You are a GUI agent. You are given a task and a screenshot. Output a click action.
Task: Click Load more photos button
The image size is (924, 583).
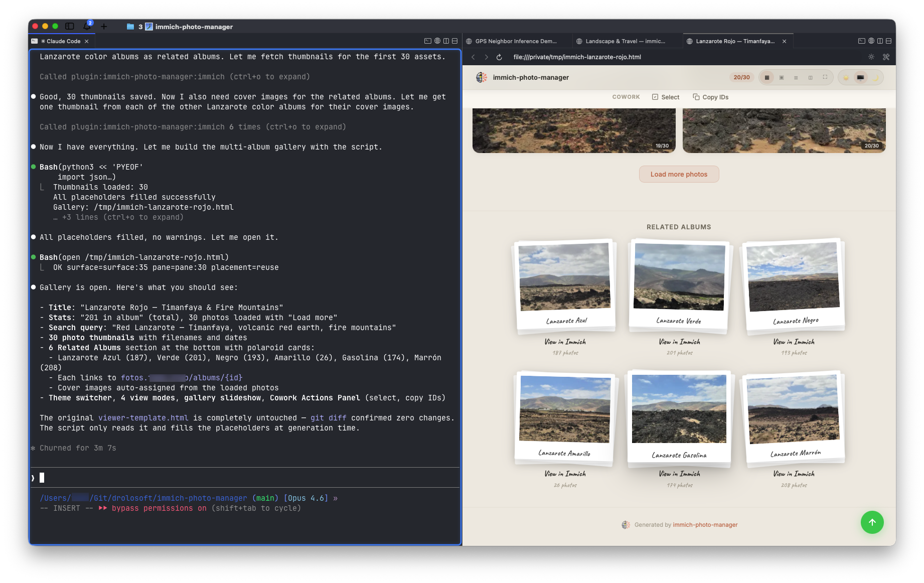click(x=679, y=174)
